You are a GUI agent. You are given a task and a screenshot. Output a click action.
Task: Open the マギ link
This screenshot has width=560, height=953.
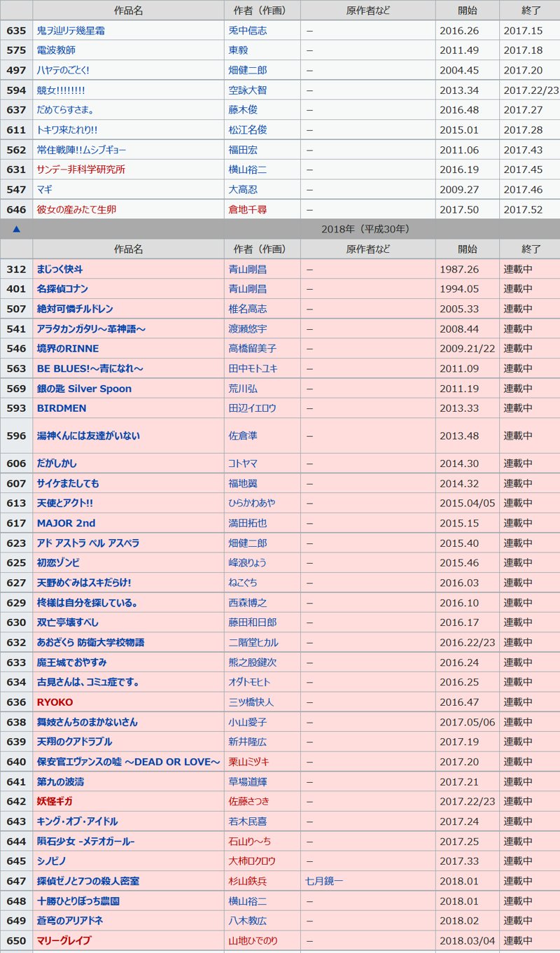(x=45, y=189)
